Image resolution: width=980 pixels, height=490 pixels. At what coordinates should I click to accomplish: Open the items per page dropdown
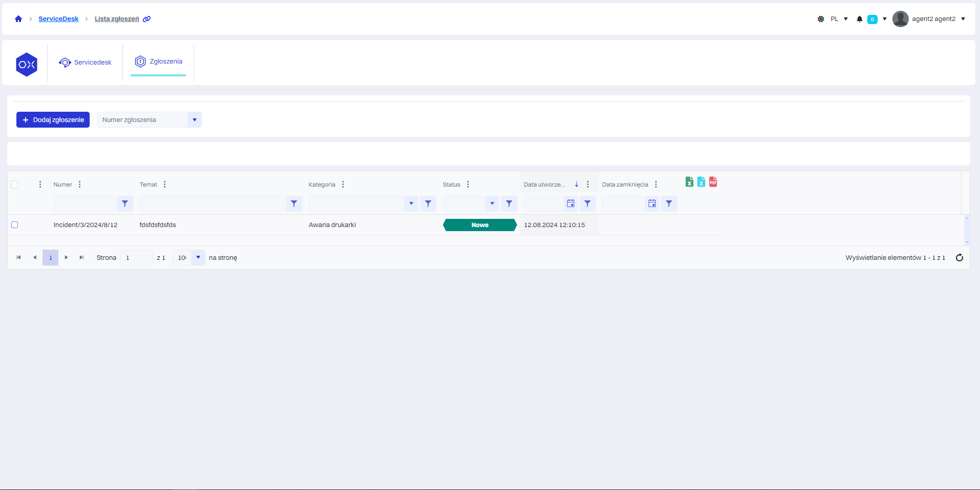[x=198, y=257]
